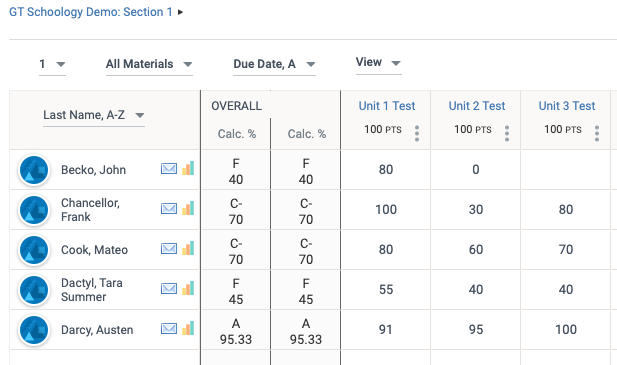
Task: Click Darcy's first overall grade A 95.33
Action: [x=236, y=331]
